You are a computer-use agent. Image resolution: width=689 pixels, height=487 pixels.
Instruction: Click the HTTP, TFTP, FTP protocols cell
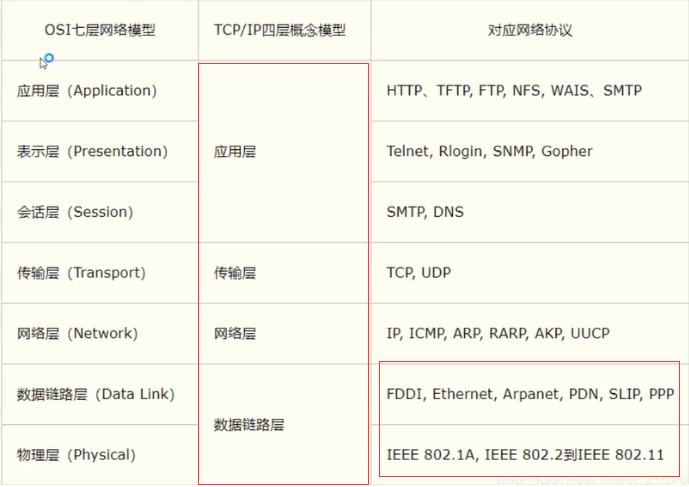(514, 91)
